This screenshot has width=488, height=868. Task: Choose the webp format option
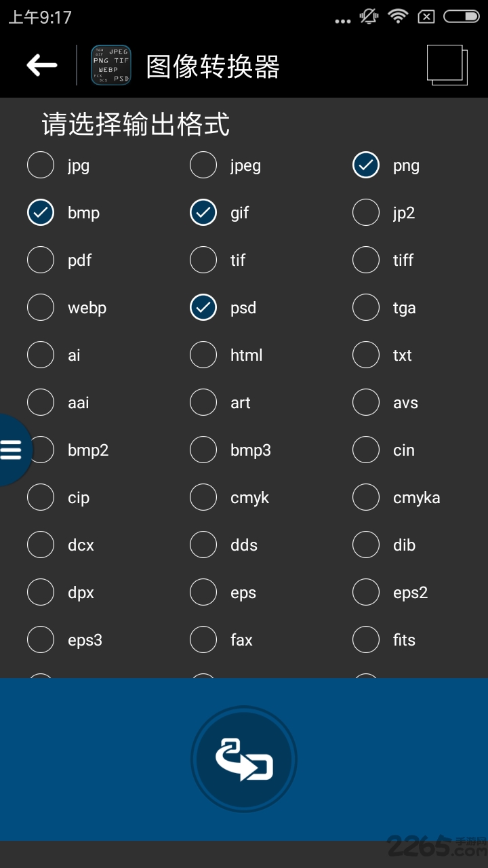click(x=41, y=307)
